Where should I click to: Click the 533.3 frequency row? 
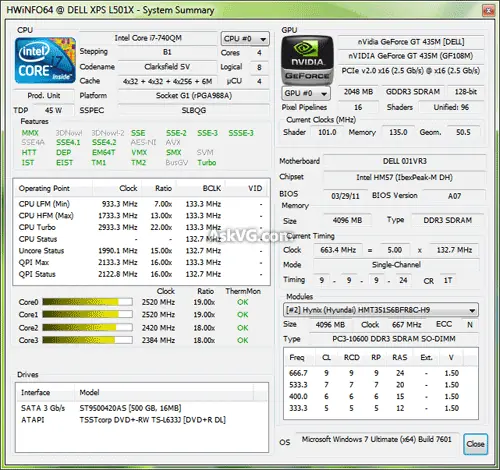click(x=381, y=385)
